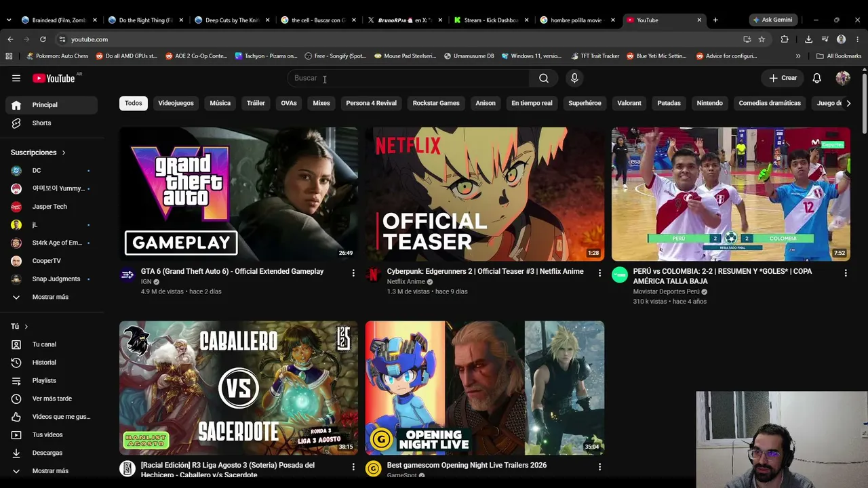
Task: Open Tus videos in the sidebar
Action: click(x=52, y=434)
